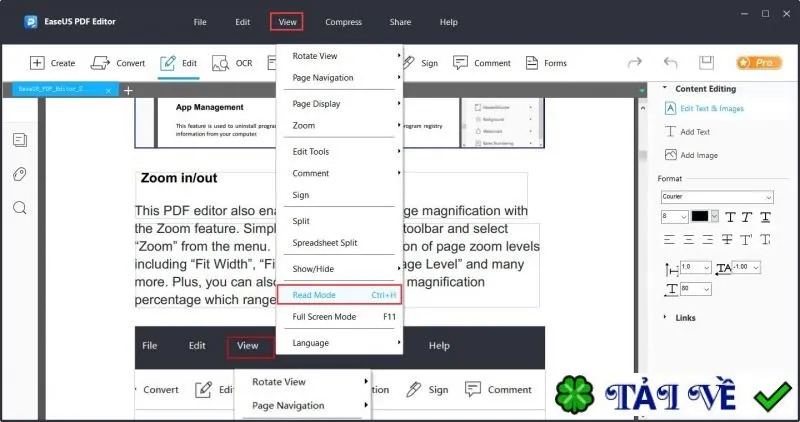Screen dimensions: 800x422
Task: Select Full Screen Mode entry
Action: (x=340, y=317)
